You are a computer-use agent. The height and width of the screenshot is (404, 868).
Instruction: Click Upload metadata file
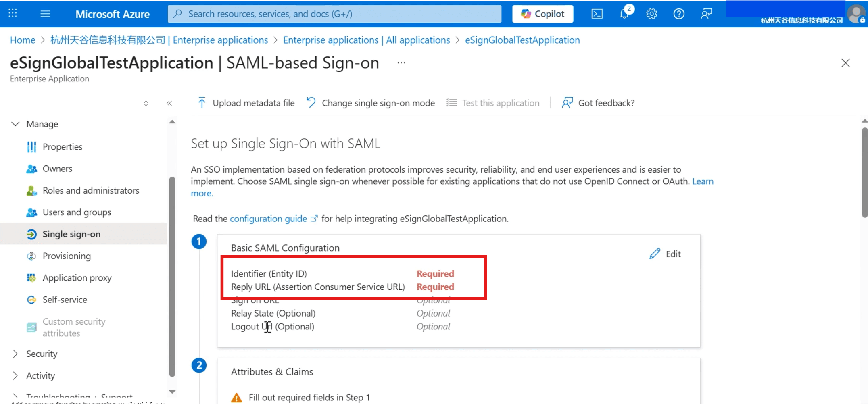click(246, 103)
